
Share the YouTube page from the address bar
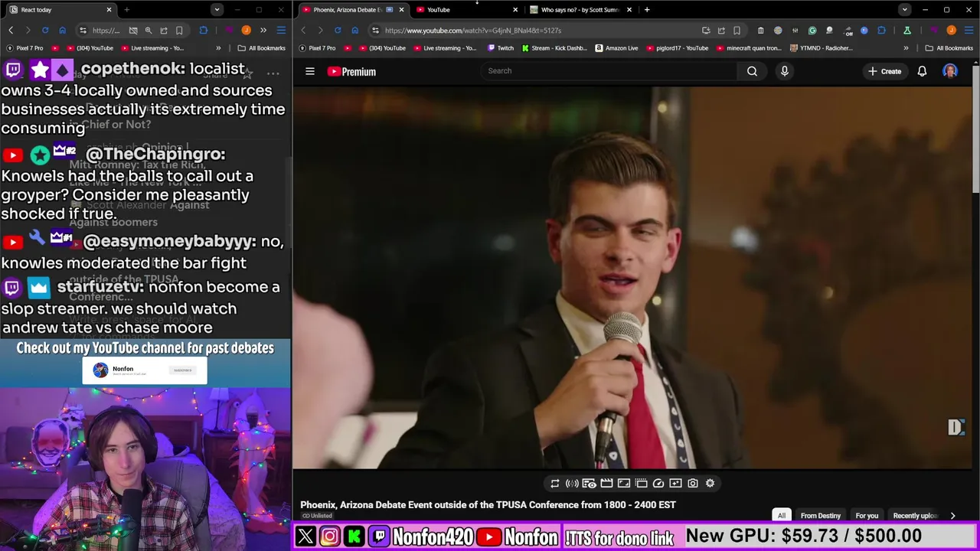coord(721,31)
